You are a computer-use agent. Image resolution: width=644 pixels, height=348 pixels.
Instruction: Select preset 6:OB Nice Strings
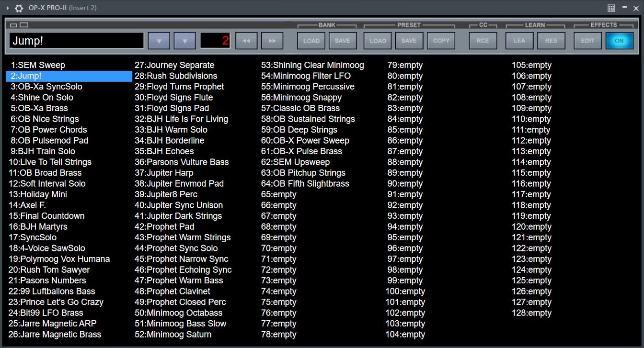coord(45,119)
